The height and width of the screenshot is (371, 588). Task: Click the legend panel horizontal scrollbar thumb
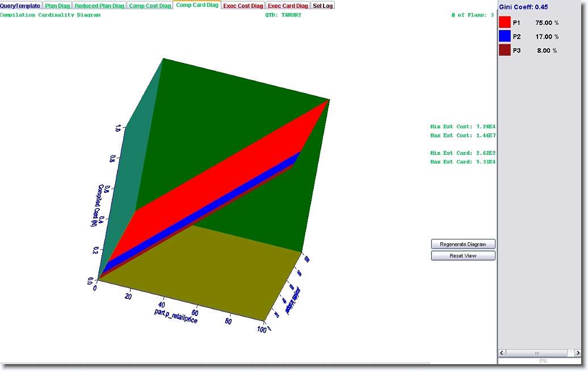click(x=536, y=353)
